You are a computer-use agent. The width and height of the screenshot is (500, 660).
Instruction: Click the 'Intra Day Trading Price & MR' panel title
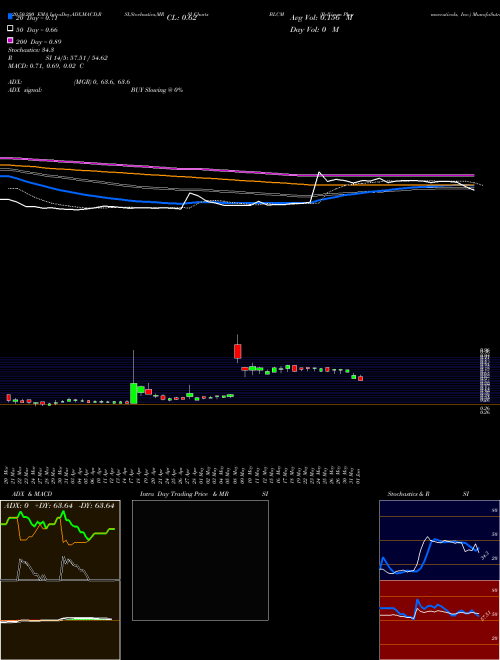tap(184, 494)
